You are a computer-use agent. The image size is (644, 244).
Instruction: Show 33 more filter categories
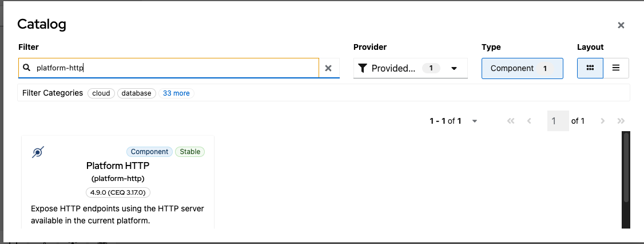176,93
